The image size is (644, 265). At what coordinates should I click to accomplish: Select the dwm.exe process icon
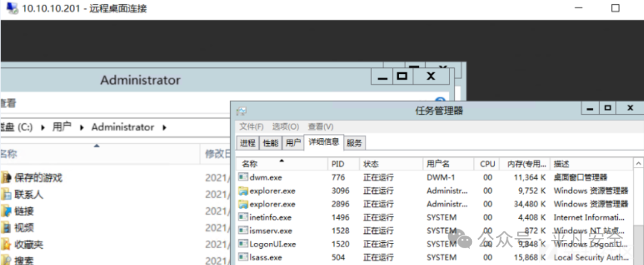[243, 177]
